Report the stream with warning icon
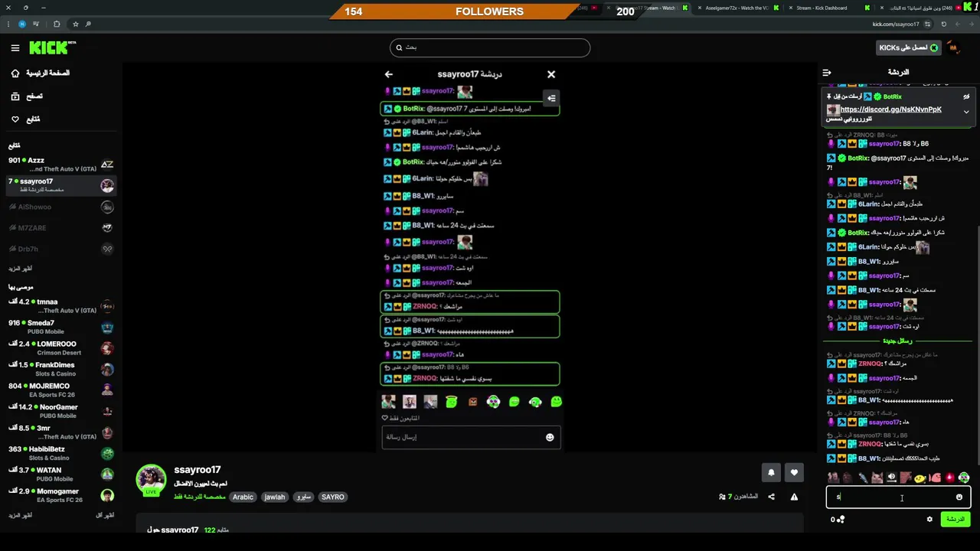This screenshot has height=551, width=980. 794,497
